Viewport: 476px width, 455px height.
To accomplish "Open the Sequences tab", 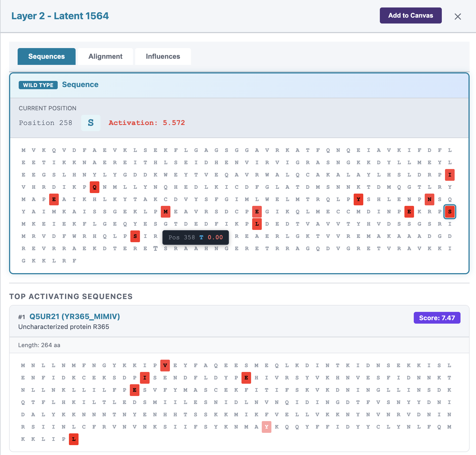I will [46, 56].
